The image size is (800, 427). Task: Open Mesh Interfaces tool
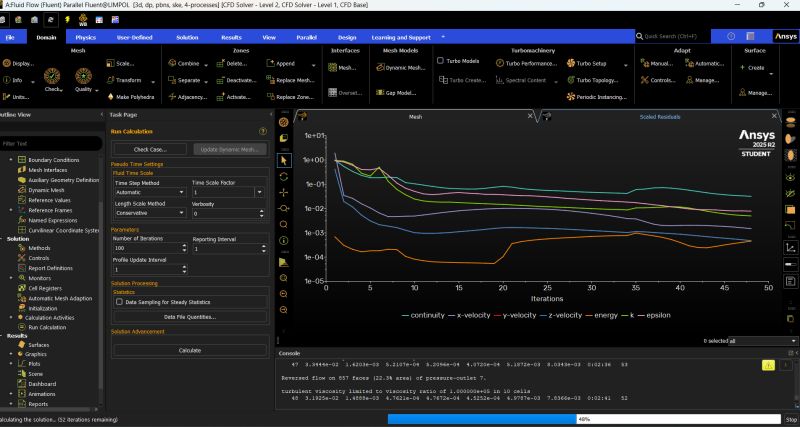click(x=342, y=67)
